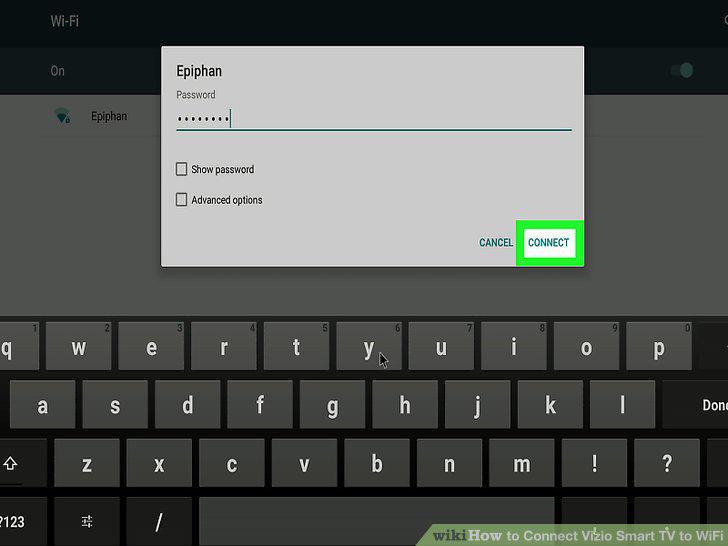Tap the h key

405,405
